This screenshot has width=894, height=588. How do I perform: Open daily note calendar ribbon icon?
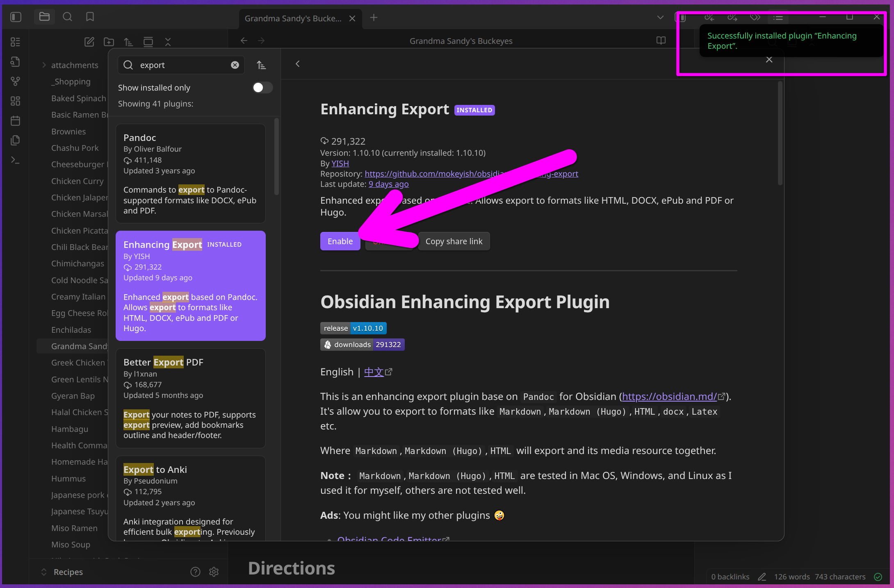(x=15, y=120)
